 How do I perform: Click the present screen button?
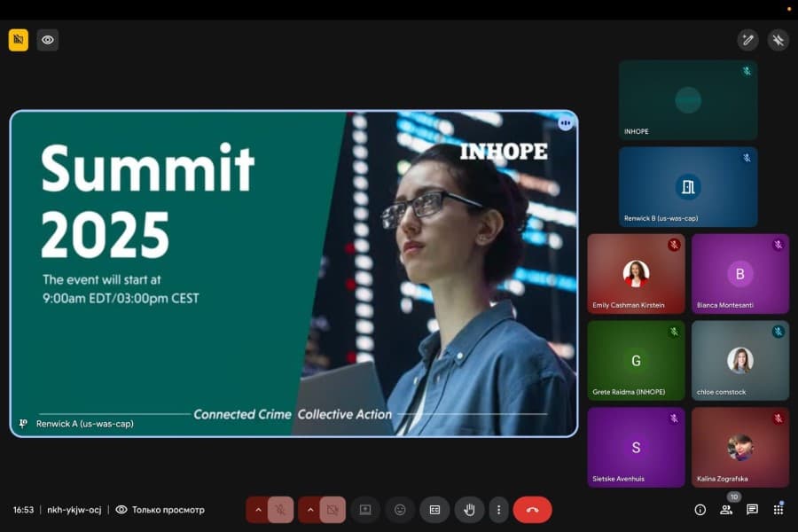[365, 510]
